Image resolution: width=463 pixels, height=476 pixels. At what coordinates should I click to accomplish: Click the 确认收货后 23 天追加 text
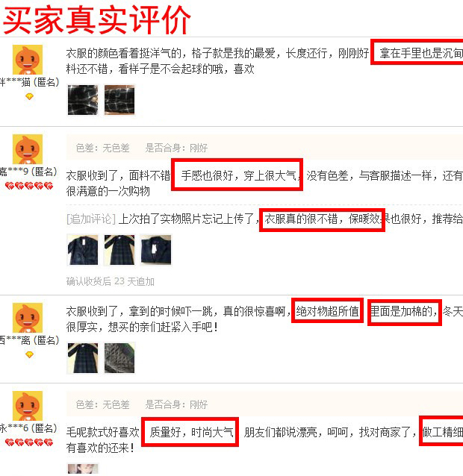[111, 281]
